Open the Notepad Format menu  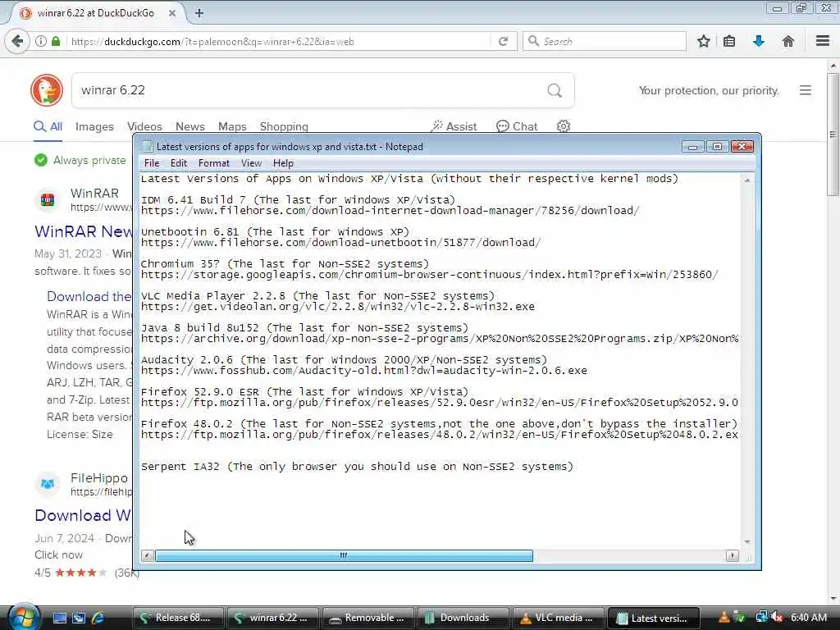(214, 163)
